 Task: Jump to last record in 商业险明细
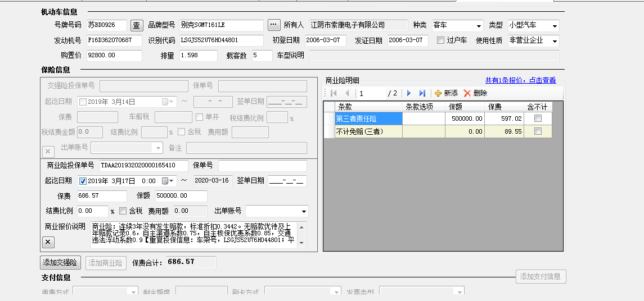[x=422, y=93]
